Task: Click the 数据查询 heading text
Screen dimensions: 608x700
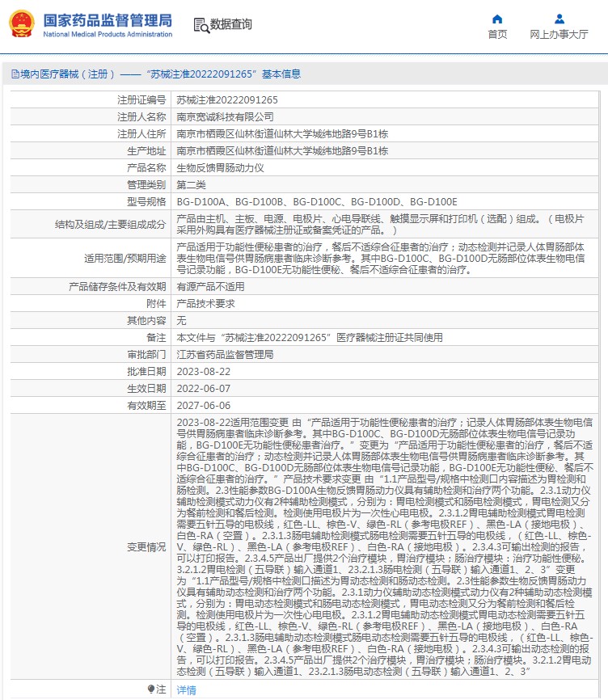Action: 230,24
